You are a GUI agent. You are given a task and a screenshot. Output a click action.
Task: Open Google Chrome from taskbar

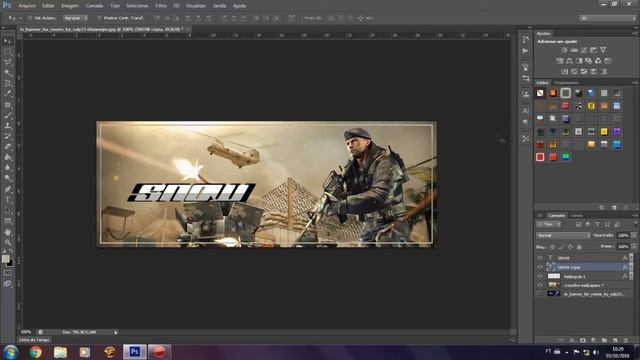(x=36, y=352)
